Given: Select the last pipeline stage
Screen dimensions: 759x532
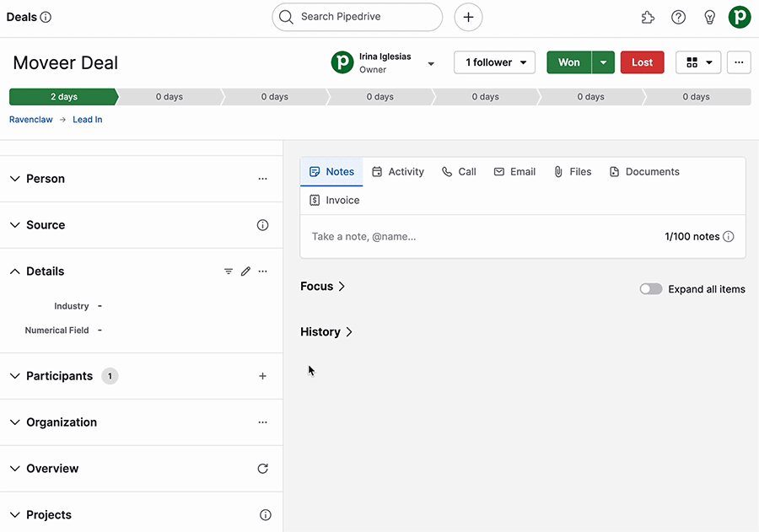Looking at the screenshot, I should point(696,97).
